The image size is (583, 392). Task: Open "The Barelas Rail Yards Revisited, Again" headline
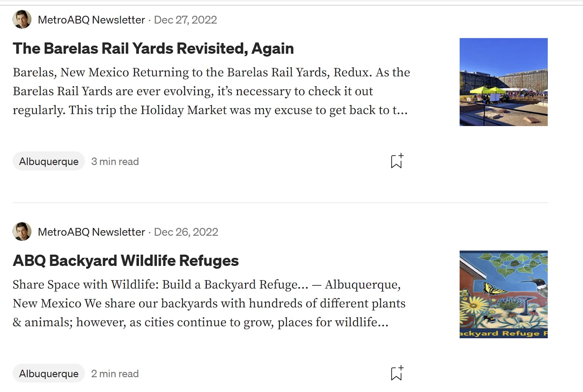153,48
